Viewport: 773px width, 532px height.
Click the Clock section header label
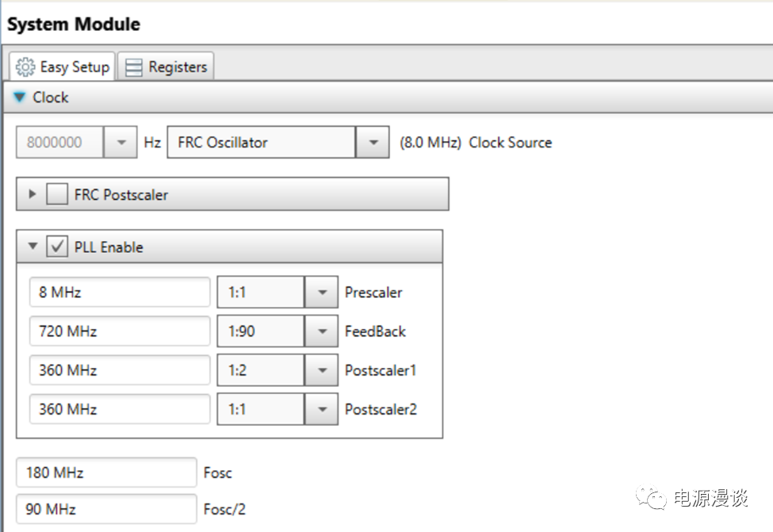pyautogui.click(x=51, y=98)
